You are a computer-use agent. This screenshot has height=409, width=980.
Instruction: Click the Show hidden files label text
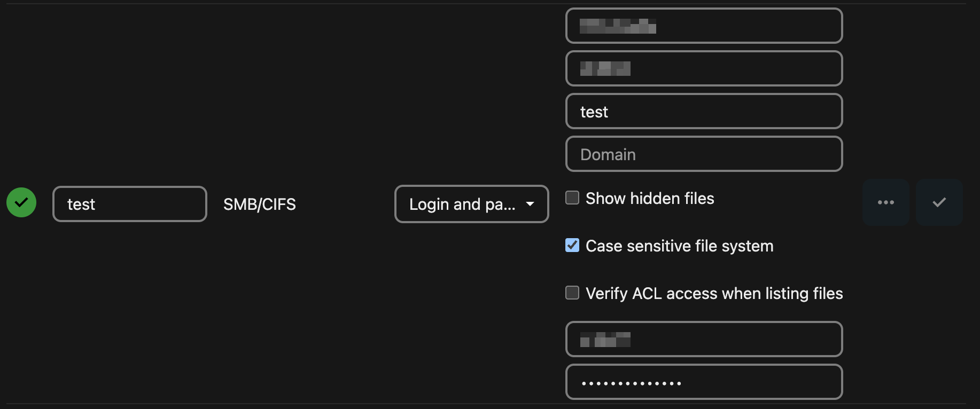(650, 199)
